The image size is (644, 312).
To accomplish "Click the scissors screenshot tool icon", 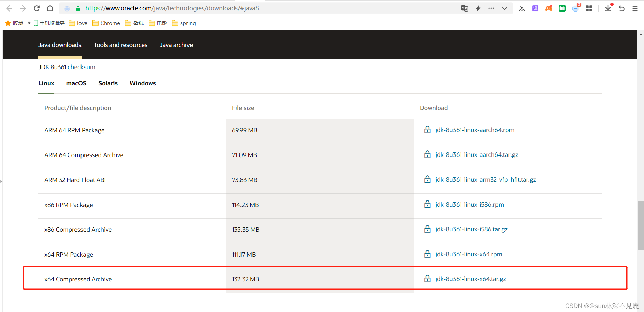I will click(522, 8).
